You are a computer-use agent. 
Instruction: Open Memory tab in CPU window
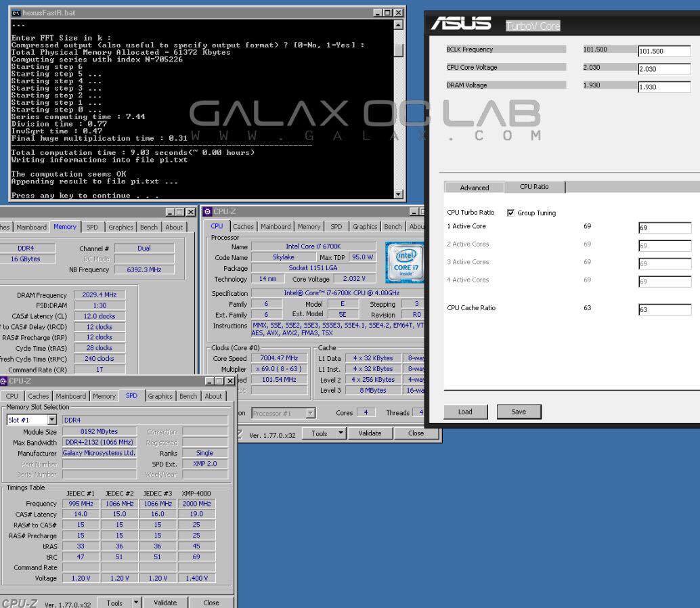click(x=309, y=227)
